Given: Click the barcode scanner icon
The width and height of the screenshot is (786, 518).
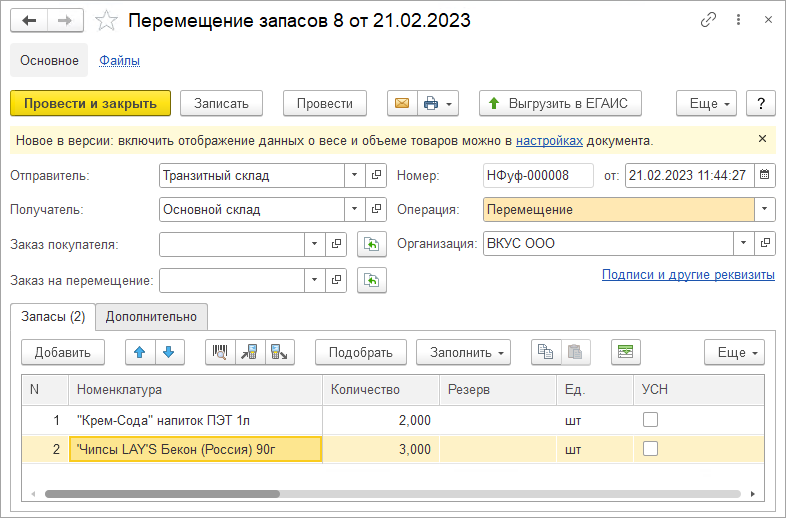Looking at the screenshot, I should (220, 352).
